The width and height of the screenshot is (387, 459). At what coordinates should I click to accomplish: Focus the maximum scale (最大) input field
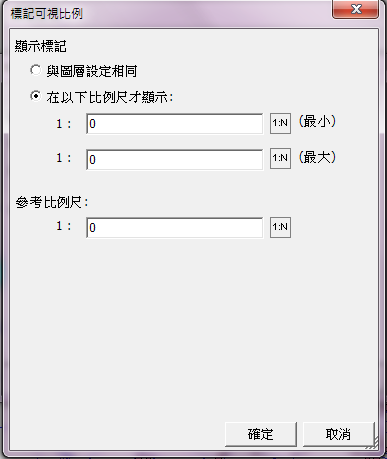coord(175,159)
